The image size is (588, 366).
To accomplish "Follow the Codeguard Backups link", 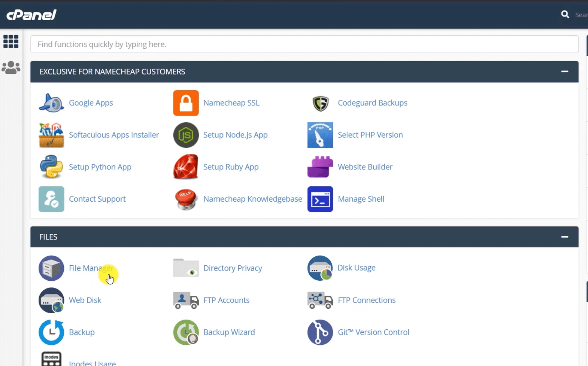I will pyautogui.click(x=373, y=103).
